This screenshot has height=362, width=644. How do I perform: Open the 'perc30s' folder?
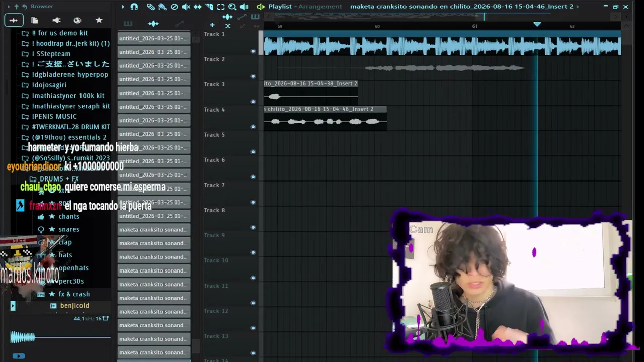71,281
